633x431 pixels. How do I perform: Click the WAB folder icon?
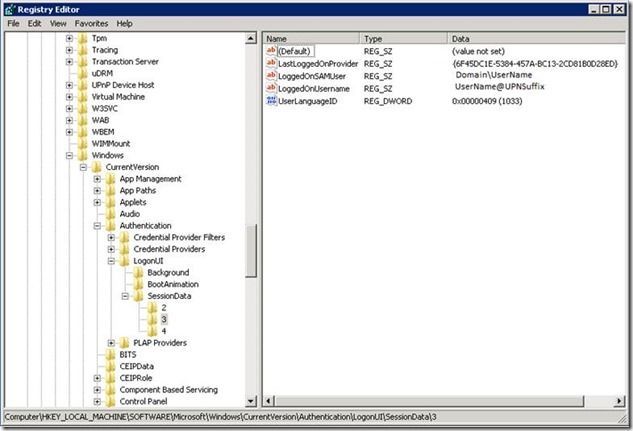click(83, 120)
